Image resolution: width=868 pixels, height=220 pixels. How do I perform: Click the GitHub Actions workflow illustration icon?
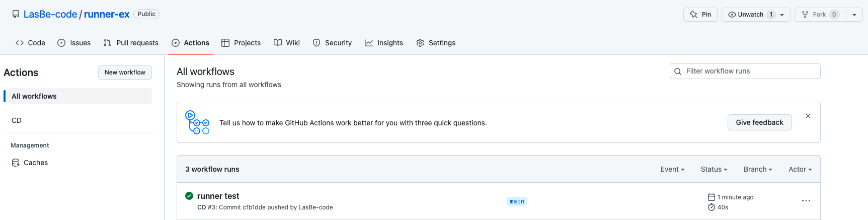[197, 122]
